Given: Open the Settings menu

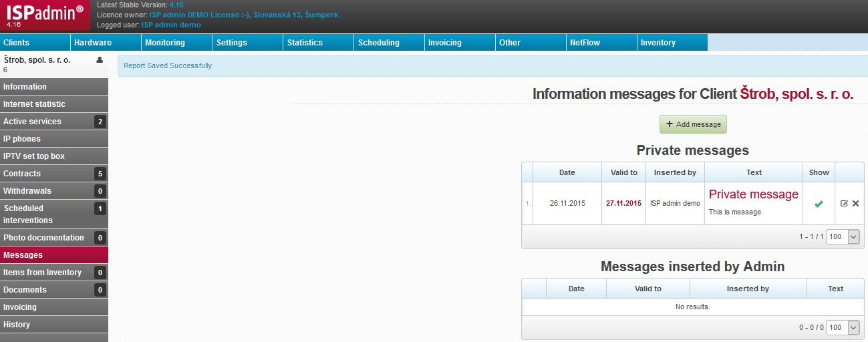Looking at the screenshot, I should tap(247, 42).
